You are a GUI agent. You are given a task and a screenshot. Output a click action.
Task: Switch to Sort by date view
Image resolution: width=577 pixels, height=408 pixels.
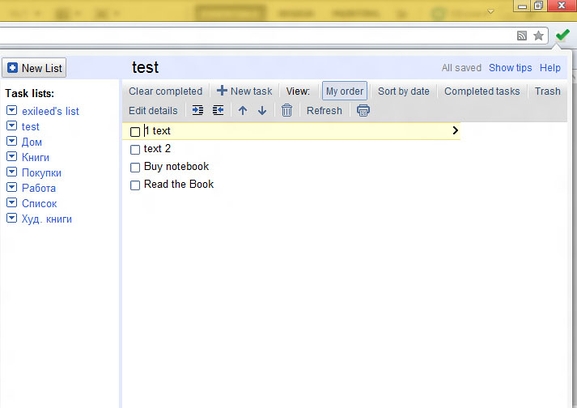(x=404, y=91)
